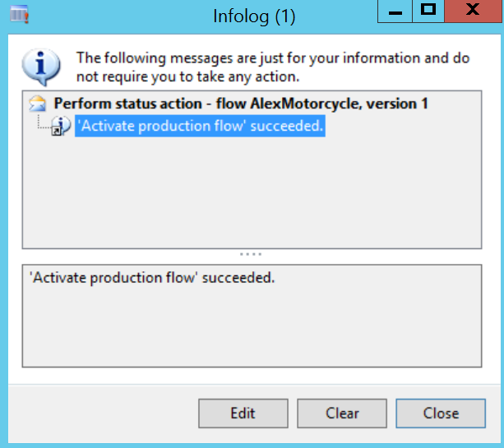Select highlighted 'Activate production flow' succeeded message
Image resolution: width=504 pixels, height=448 pixels.
pyautogui.click(x=199, y=127)
